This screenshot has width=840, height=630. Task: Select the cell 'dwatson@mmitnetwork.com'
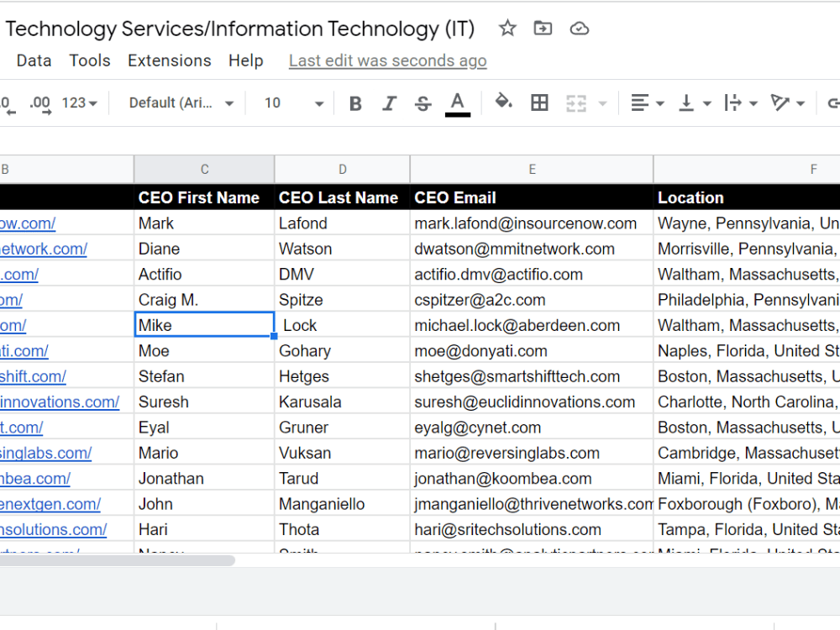coord(532,249)
